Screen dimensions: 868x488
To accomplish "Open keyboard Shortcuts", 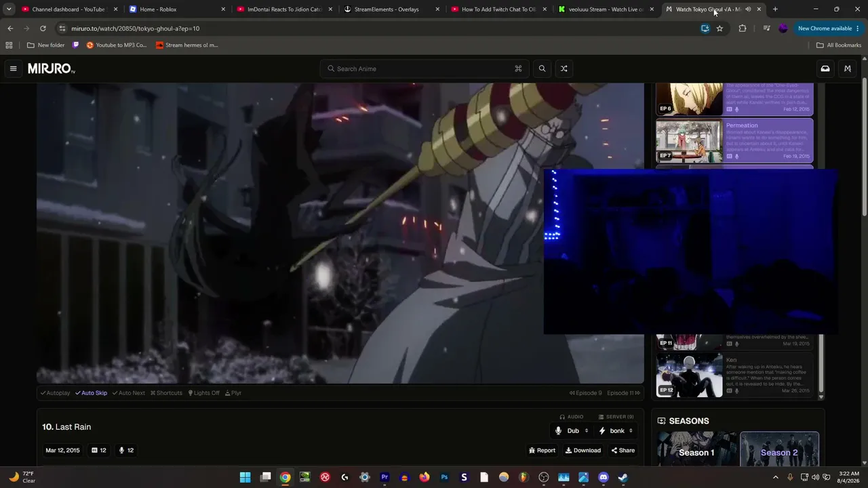I will (x=166, y=393).
